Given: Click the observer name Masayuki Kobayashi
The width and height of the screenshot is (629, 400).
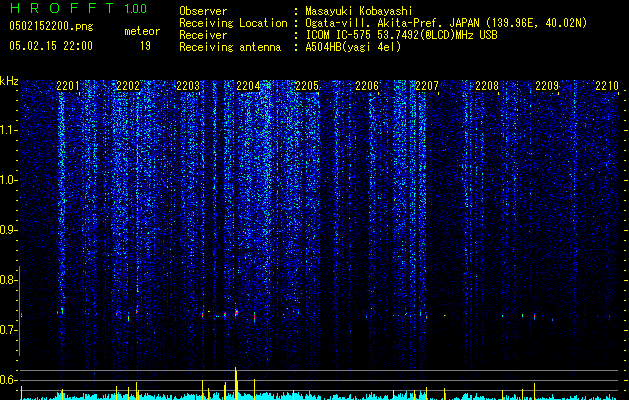Looking at the screenshot, I should 359,11.
